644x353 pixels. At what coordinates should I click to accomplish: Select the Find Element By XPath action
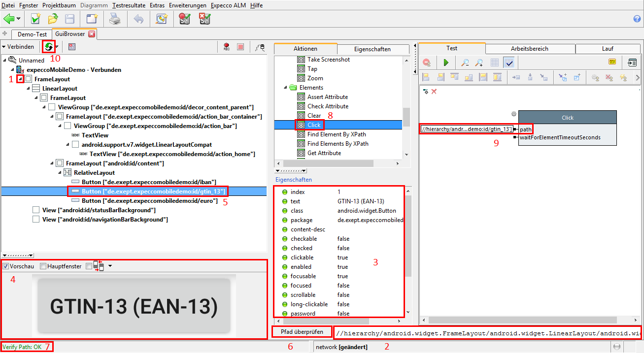pyautogui.click(x=337, y=134)
